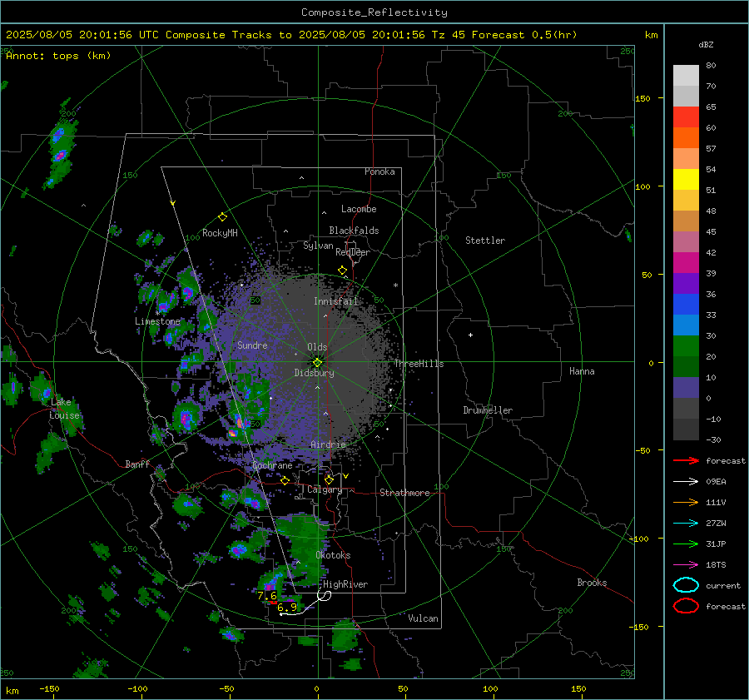
Task: Select the yellow 54–51 dBZ swatch
Action: pyautogui.click(x=686, y=180)
